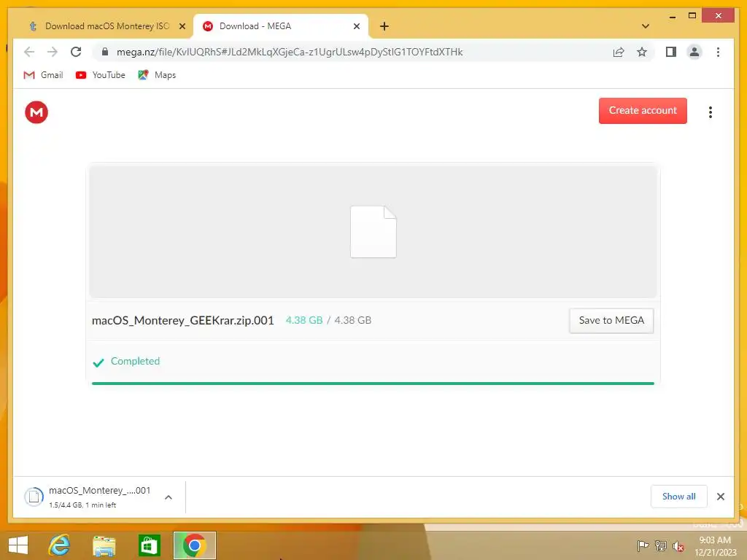
Task: Minimize the Chrome window
Action: [x=672, y=17]
